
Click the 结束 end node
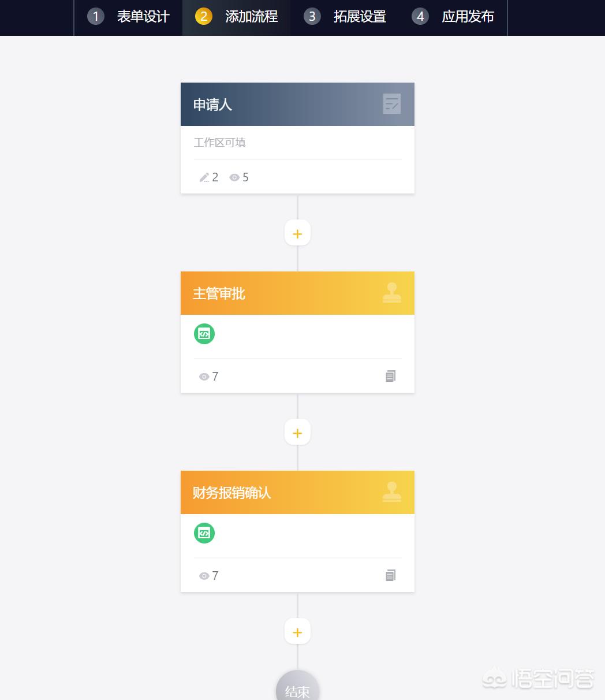pos(297,690)
